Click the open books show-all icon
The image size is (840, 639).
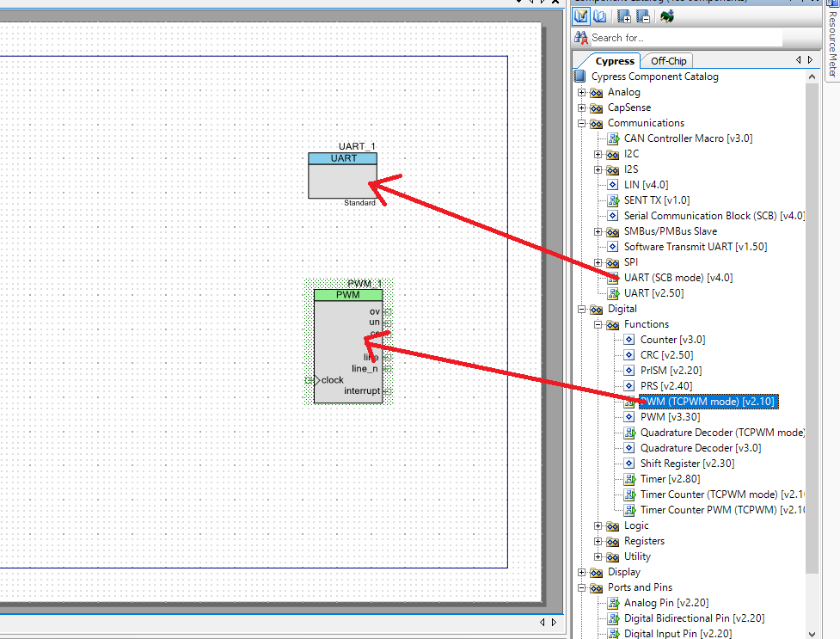[x=600, y=16]
